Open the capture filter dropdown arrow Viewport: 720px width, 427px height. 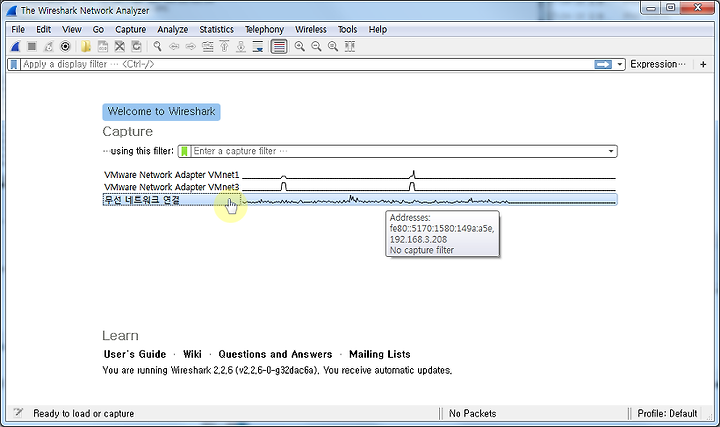pyautogui.click(x=611, y=151)
